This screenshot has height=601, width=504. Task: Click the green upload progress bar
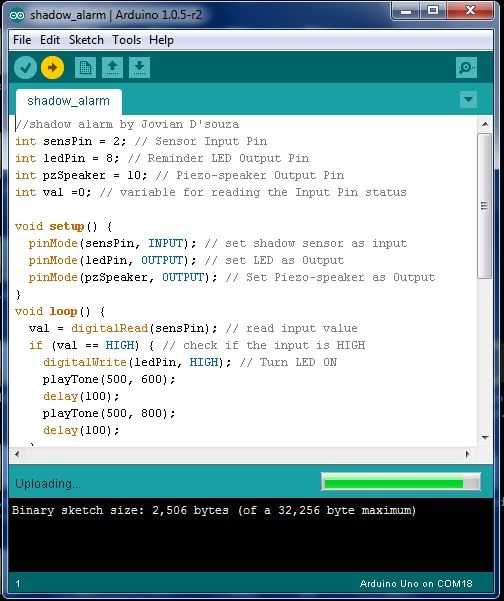coord(401,482)
